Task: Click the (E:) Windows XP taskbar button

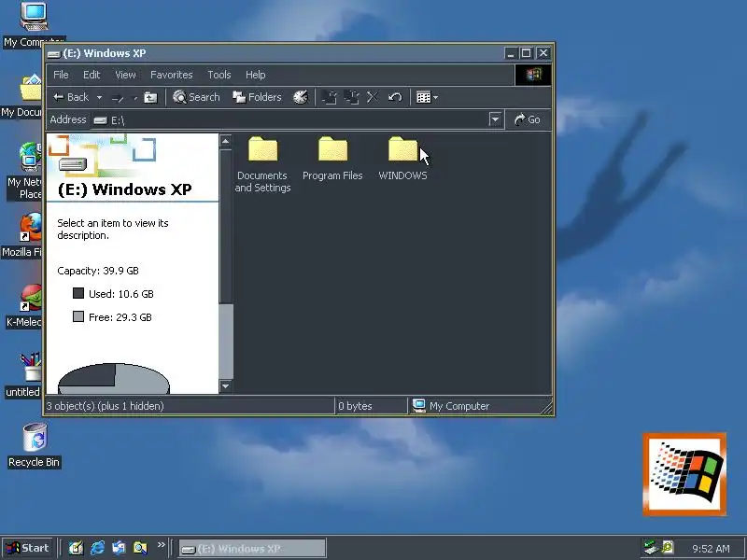Action: pyautogui.click(x=252, y=549)
